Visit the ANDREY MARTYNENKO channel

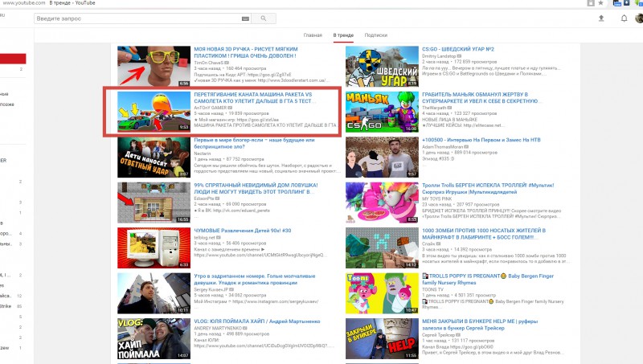(x=218, y=329)
